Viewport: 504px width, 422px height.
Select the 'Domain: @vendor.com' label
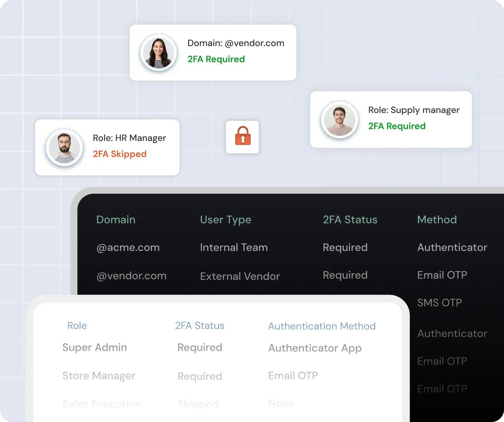(x=236, y=43)
